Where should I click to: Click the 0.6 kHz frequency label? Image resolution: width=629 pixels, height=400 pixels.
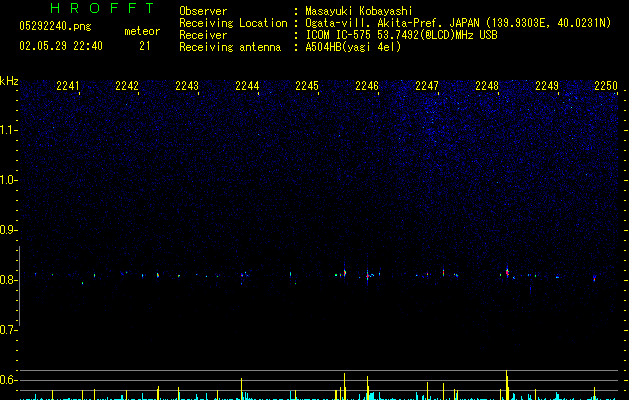[x=8, y=380]
